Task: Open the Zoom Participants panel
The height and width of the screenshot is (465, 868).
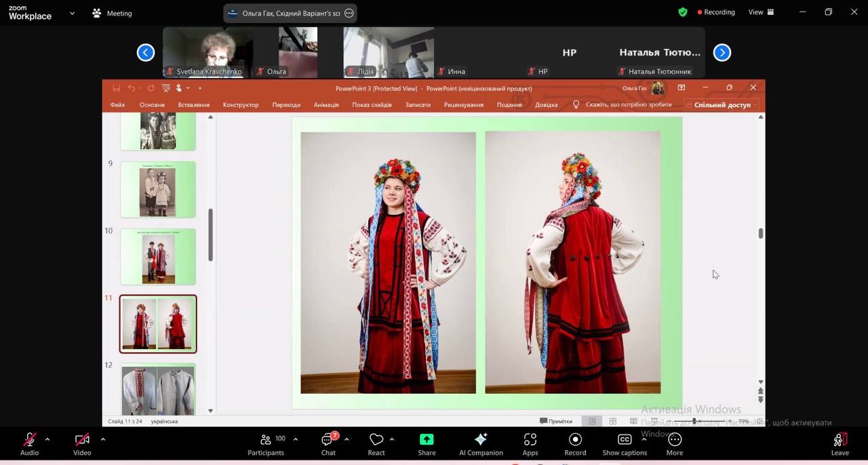Action: (266, 444)
